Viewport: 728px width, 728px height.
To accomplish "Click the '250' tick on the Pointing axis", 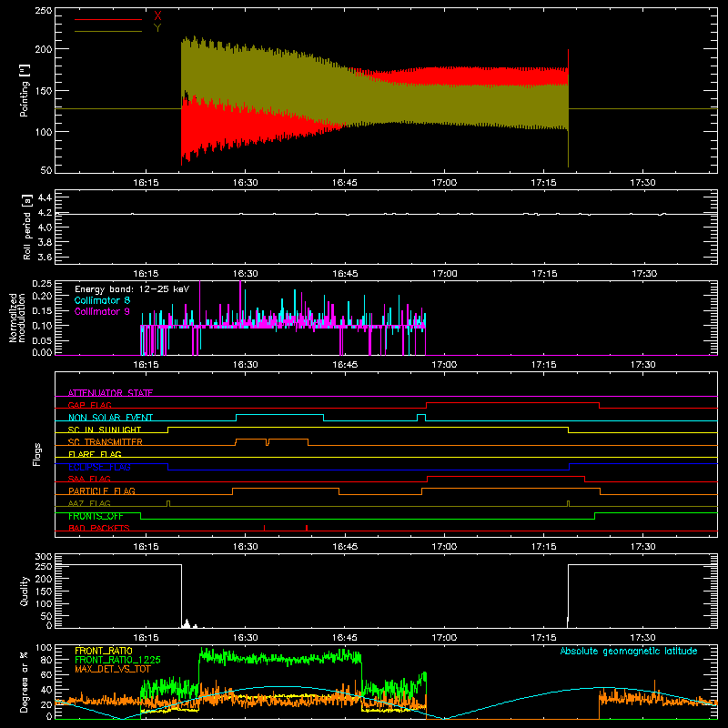I will (x=44, y=10).
